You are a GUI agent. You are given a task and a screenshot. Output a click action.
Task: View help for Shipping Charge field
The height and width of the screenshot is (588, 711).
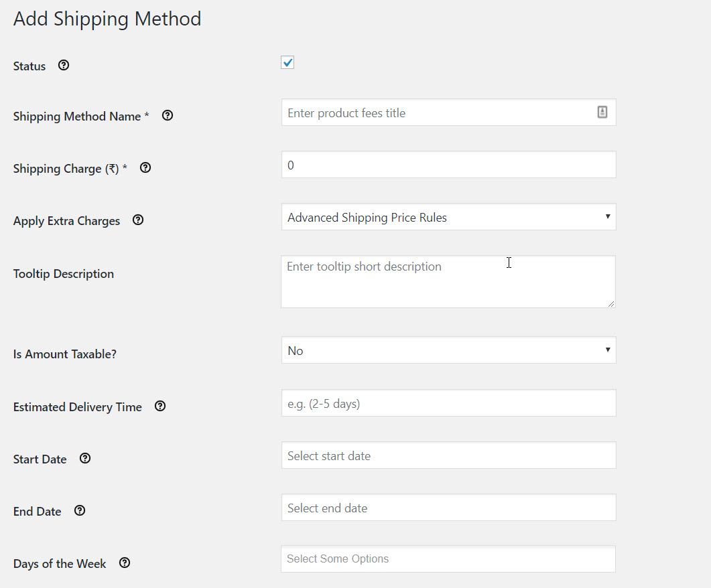click(x=145, y=167)
